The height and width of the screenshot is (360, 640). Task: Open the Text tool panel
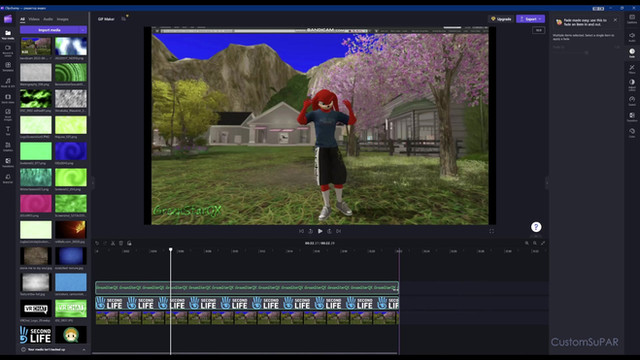pyautogui.click(x=8, y=131)
